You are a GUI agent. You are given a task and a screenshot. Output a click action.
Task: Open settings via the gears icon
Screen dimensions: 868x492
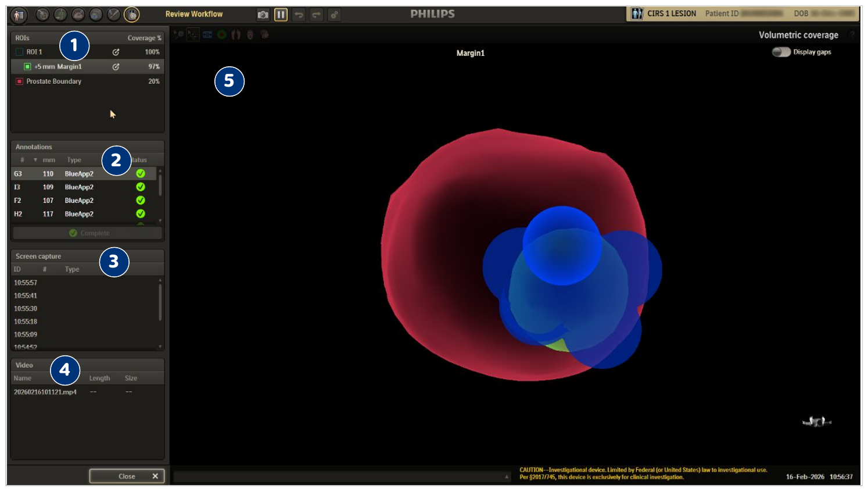[335, 15]
